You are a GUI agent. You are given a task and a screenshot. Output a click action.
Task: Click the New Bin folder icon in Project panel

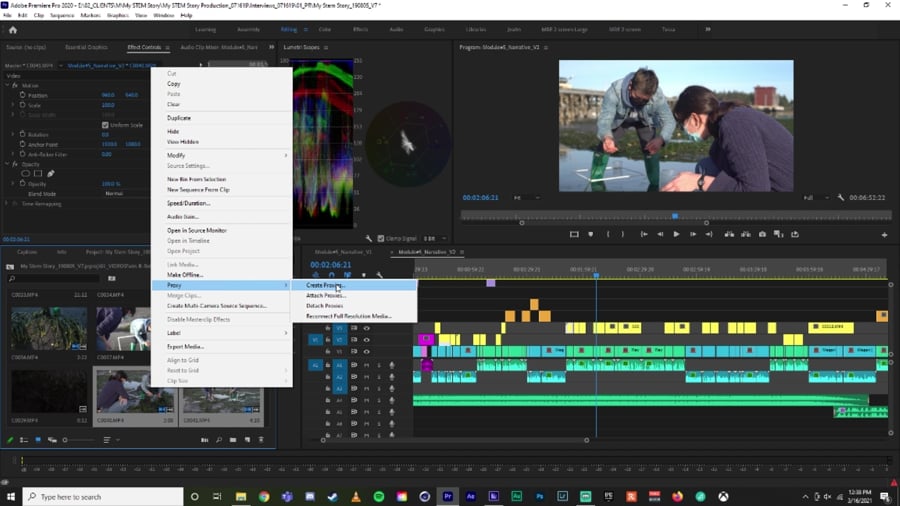coord(233,440)
